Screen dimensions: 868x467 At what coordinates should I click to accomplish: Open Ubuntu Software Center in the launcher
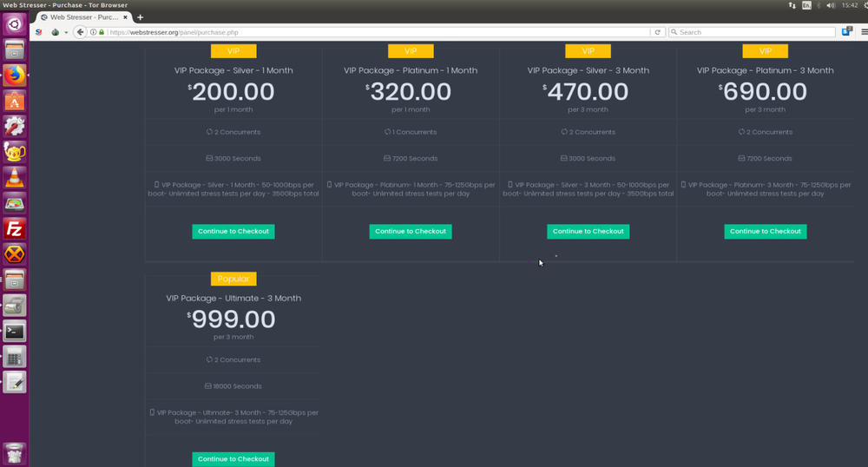[x=15, y=102]
